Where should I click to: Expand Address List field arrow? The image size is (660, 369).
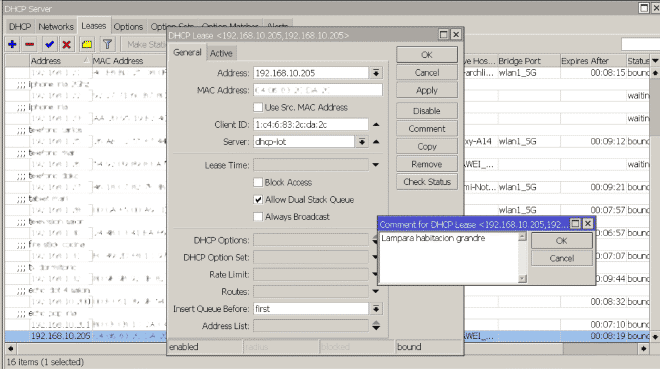pos(376,326)
